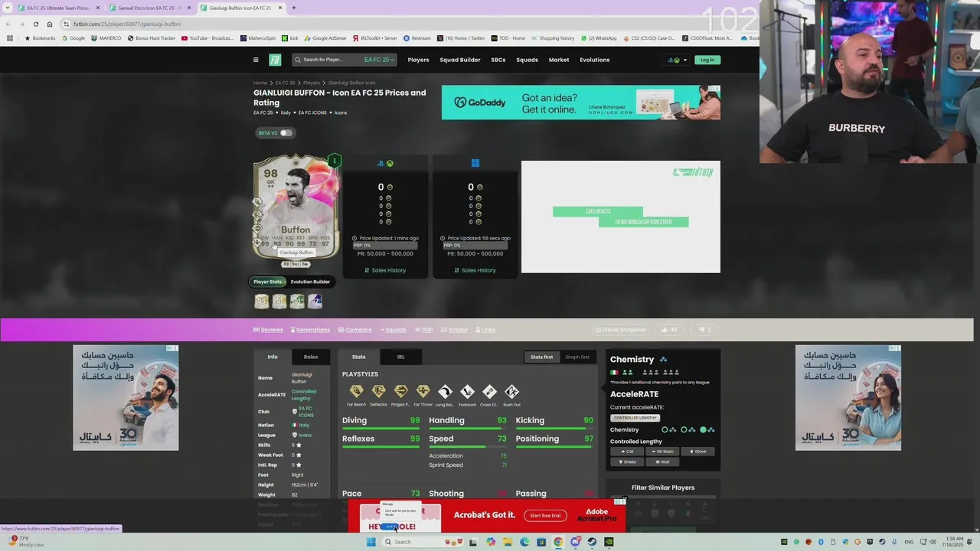Open the platform selector dropdown near Log In

coord(677,60)
